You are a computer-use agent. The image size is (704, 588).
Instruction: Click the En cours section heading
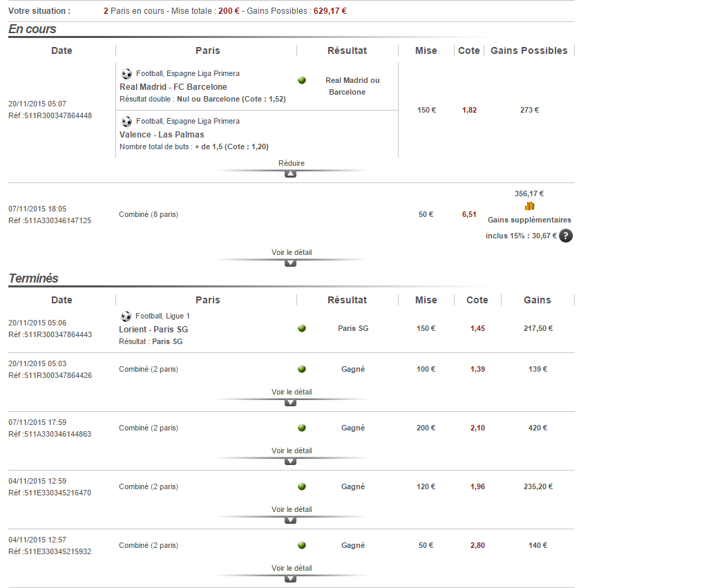(x=32, y=29)
